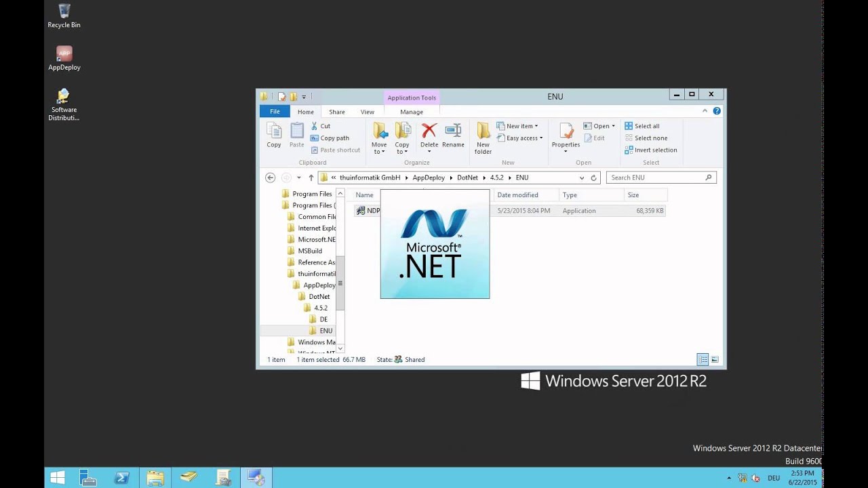Collapse the ribbon with the chevron
The image size is (868, 488).
click(x=706, y=111)
